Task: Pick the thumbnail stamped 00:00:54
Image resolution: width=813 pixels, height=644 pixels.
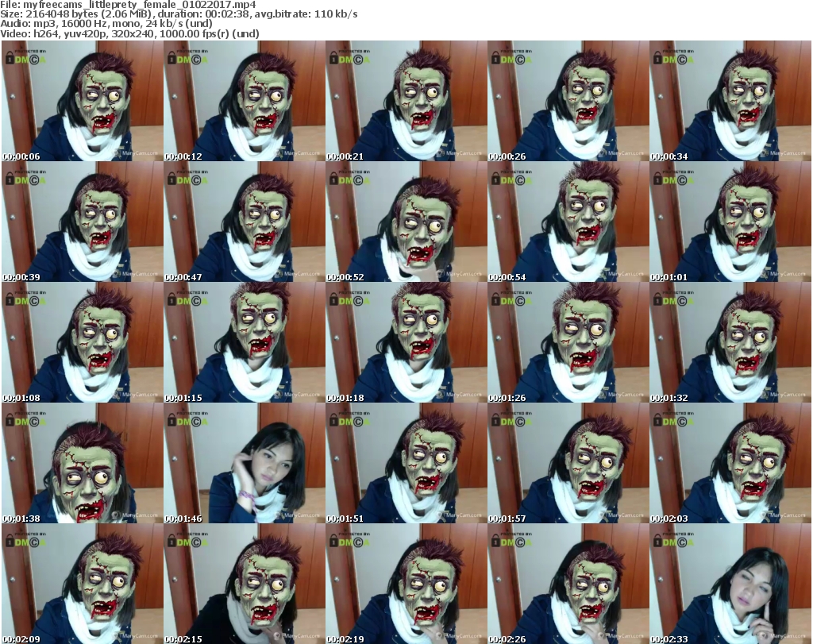Action: point(568,222)
